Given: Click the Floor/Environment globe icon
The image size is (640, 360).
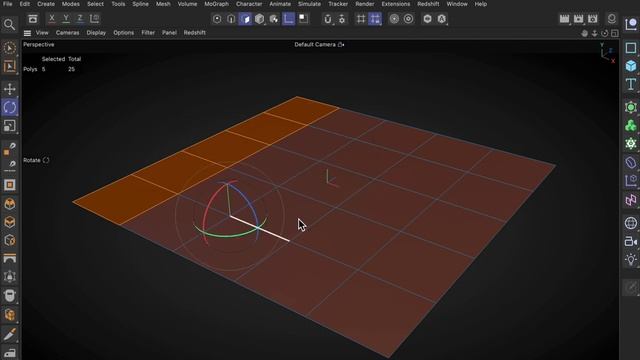Looking at the screenshot, I should tap(631, 223).
